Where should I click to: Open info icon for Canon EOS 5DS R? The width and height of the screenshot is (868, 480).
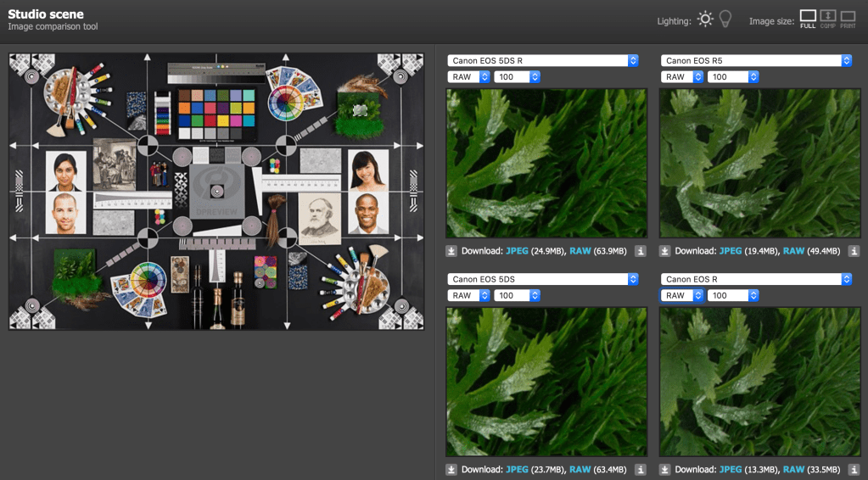point(641,251)
